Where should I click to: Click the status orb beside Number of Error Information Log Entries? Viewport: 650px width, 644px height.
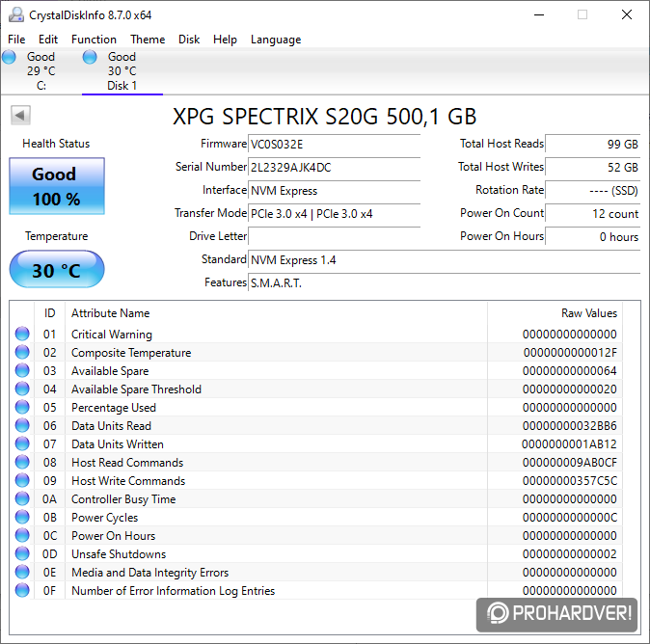(22, 590)
